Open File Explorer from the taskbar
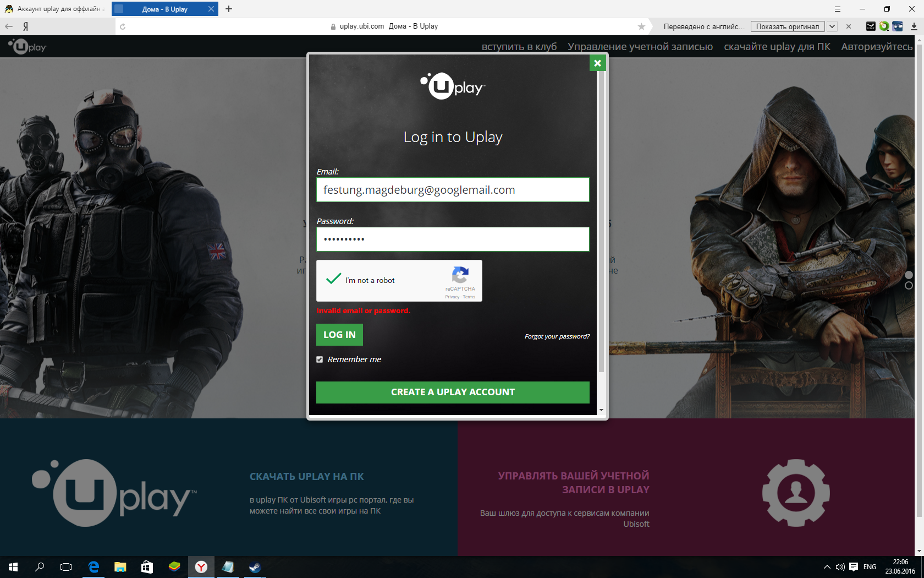The height and width of the screenshot is (578, 924). (x=120, y=567)
